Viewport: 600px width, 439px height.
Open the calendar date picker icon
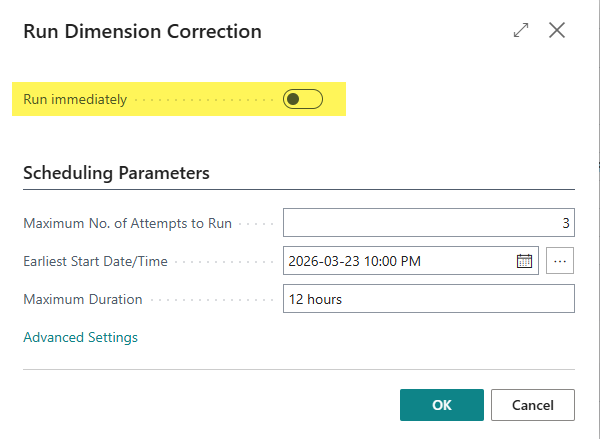click(x=524, y=261)
